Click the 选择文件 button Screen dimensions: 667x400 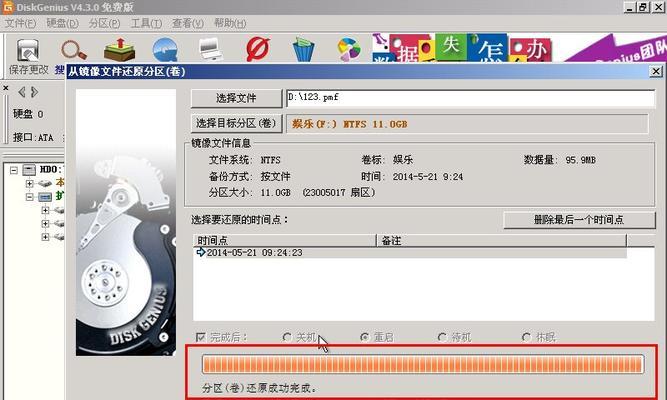click(x=236, y=98)
